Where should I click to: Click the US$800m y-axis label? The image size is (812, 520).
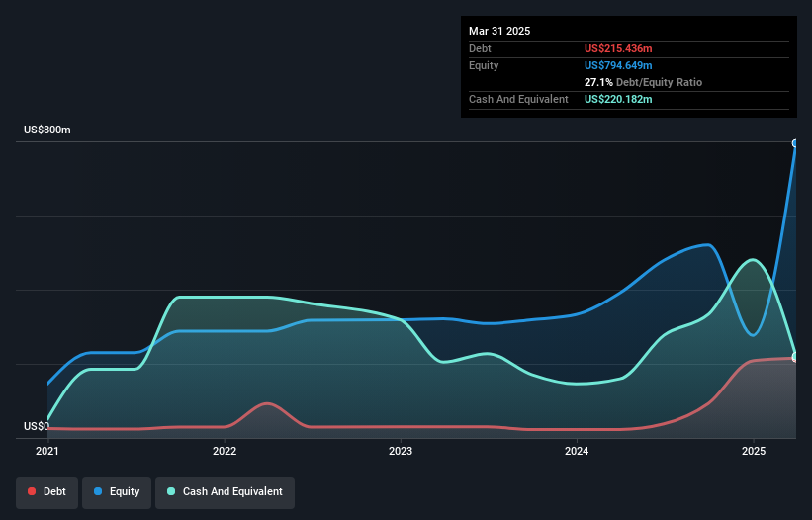[x=47, y=130]
